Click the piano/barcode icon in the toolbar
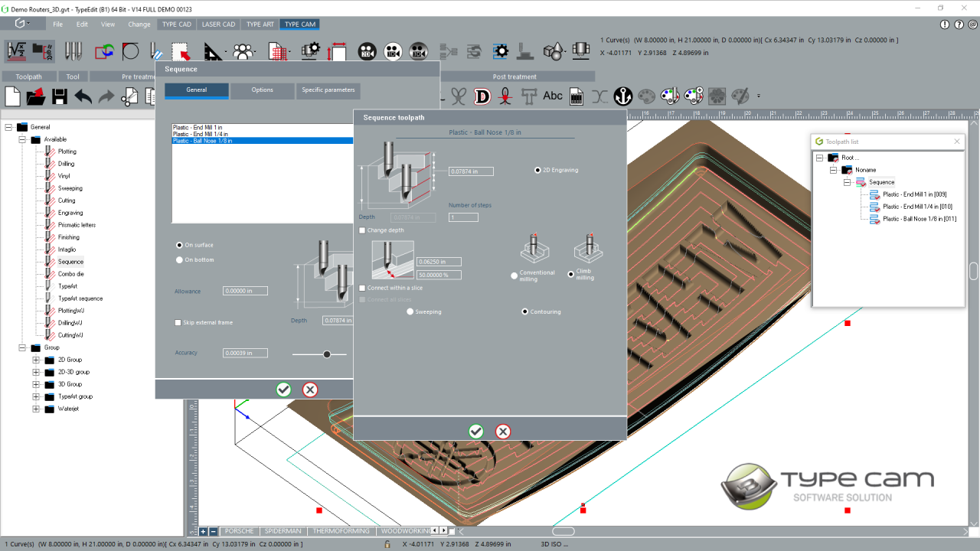This screenshot has width=980, height=551. pos(577,96)
